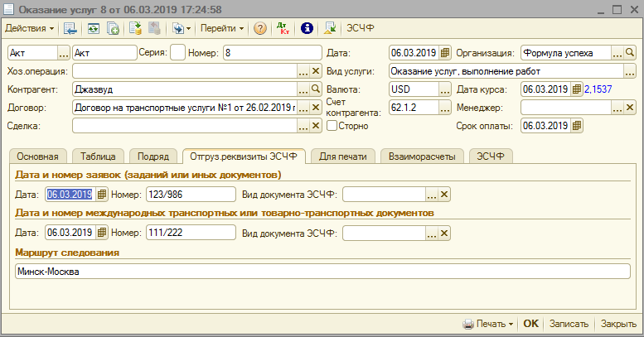The height and width of the screenshot is (337, 644).
Task: Click the Контрагент field Джазвуд
Action: [185, 89]
